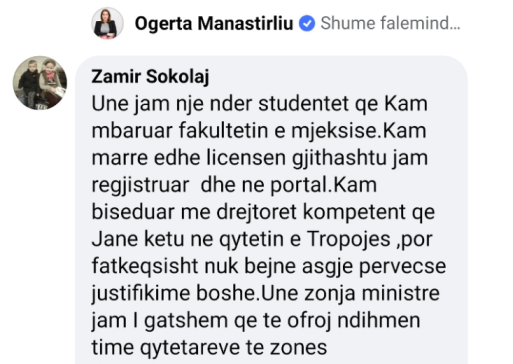Screen dimensions: 513x364
Task: Click the blue verified badge
Action: [x=307, y=24]
